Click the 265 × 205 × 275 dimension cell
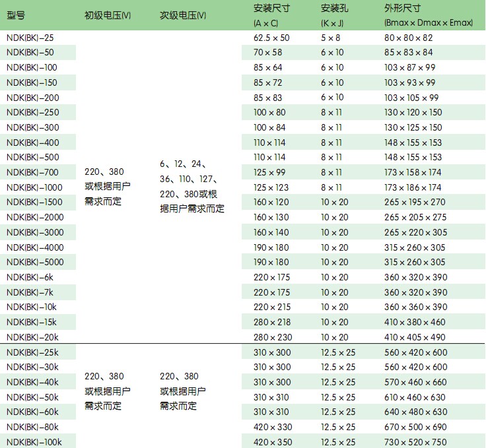This screenshot has width=486, height=448. [x=415, y=217]
